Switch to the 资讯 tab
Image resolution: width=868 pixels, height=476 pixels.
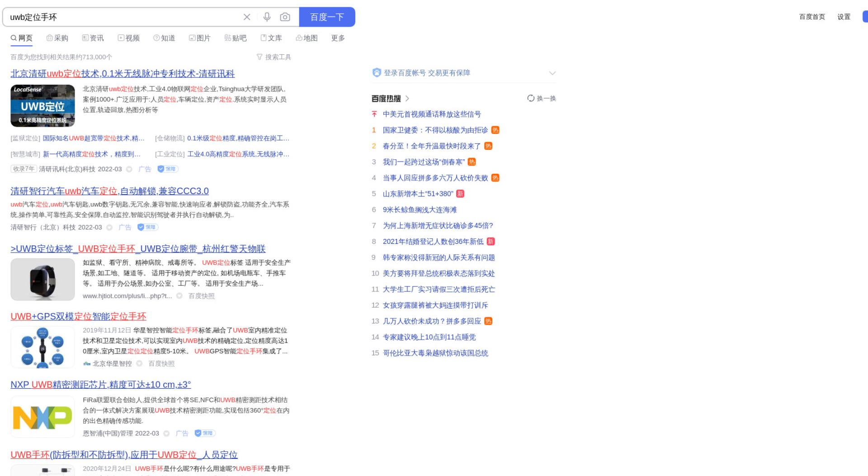pyautogui.click(x=93, y=38)
